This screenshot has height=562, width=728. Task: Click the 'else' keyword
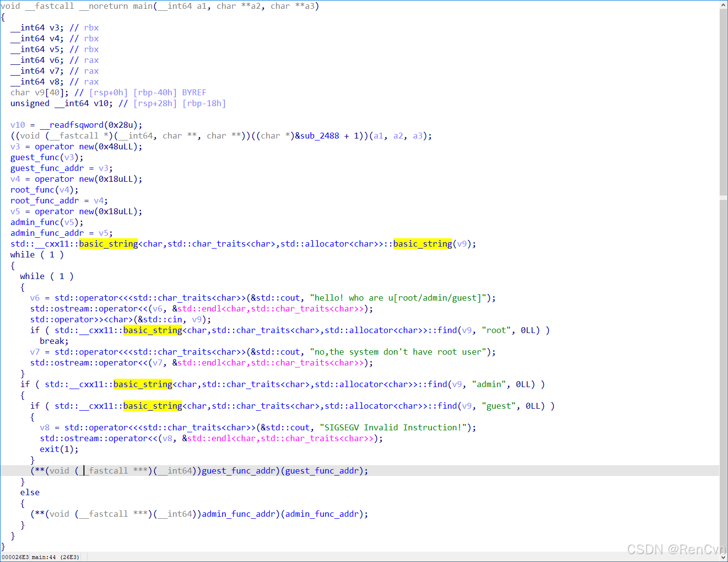point(30,492)
